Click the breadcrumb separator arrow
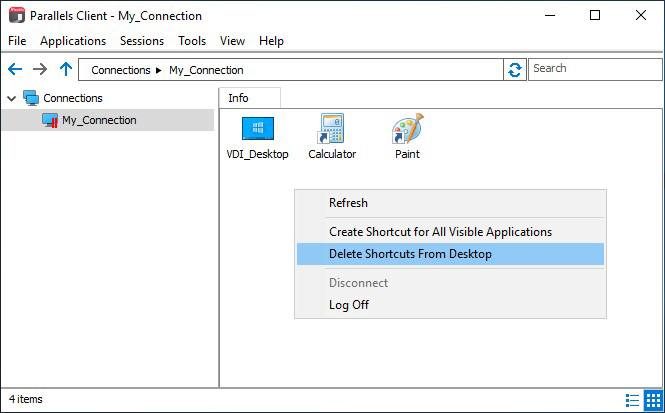665x413 pixels. (x=159, y=70)
